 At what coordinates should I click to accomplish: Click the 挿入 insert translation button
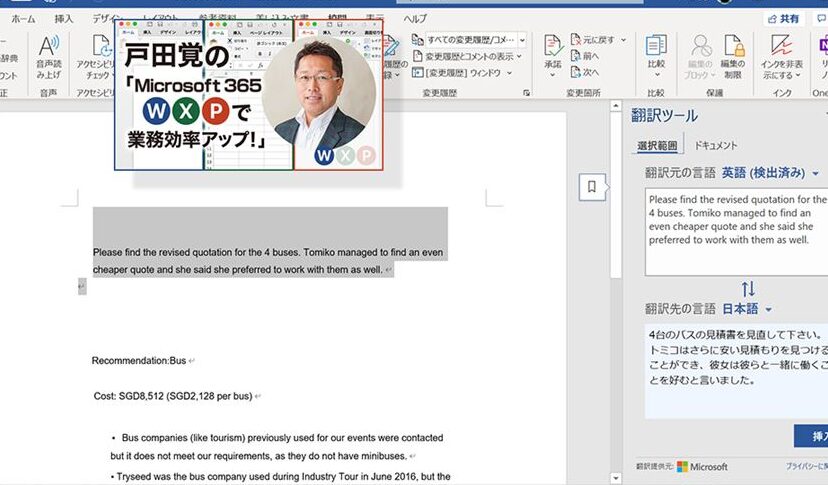point(812,436)
